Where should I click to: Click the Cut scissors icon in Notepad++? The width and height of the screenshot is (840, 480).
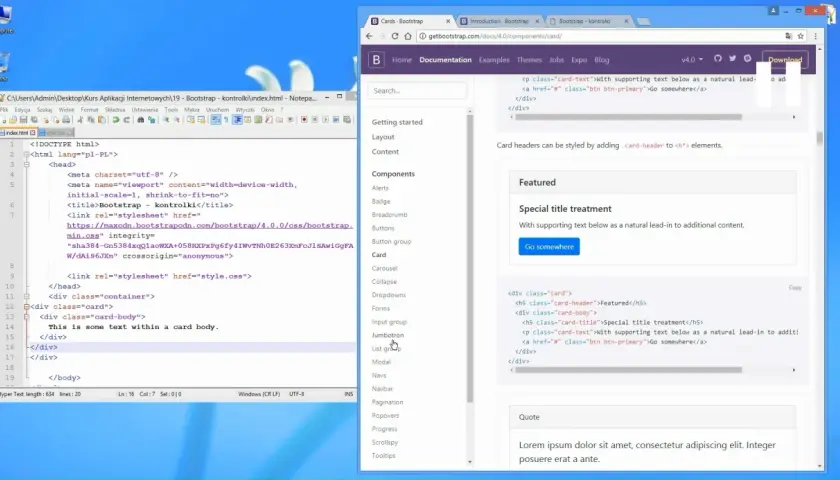[80, 120]
